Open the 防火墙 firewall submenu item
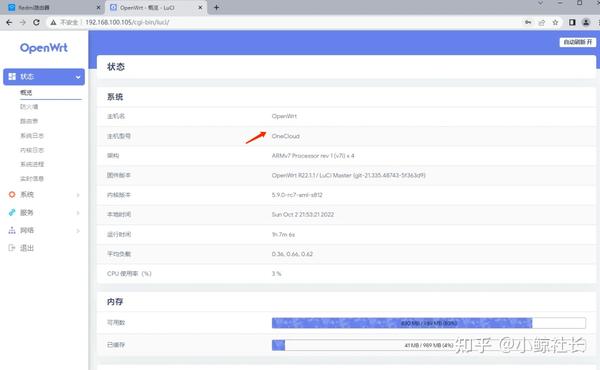This screenshot has height=370, width=600. (29, 107)
